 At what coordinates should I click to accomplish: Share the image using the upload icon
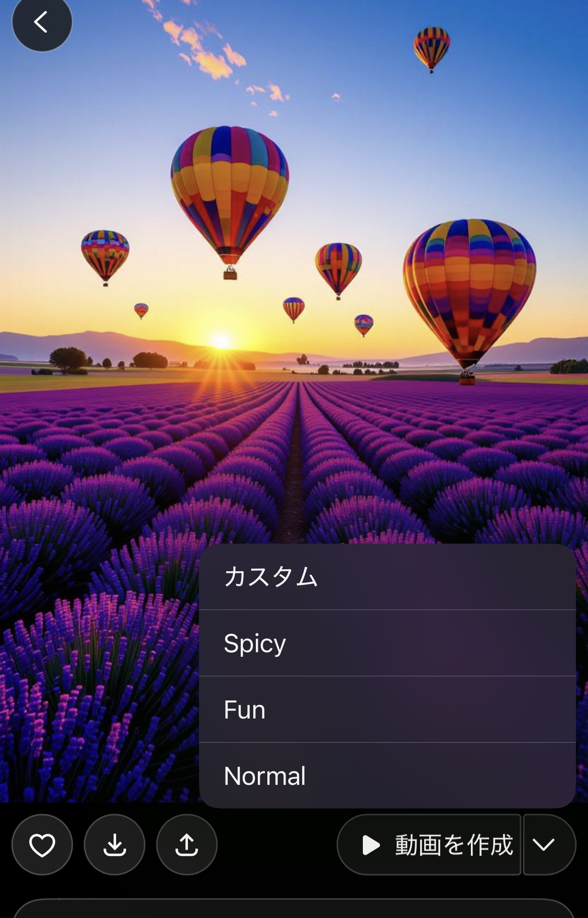(x=187, y=845)
